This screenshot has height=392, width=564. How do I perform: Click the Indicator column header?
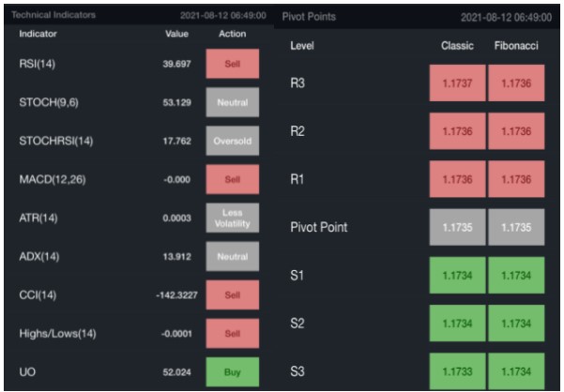[38, 34]
